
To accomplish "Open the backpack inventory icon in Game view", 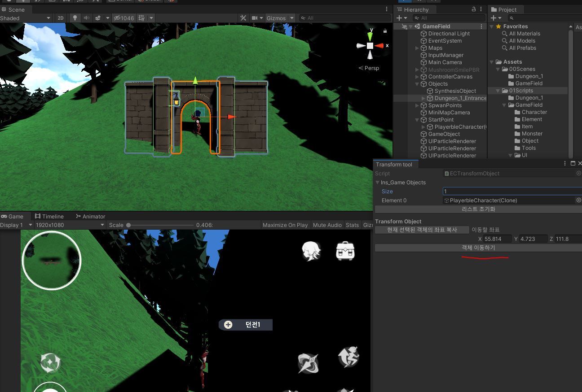I will pos(345,251).
